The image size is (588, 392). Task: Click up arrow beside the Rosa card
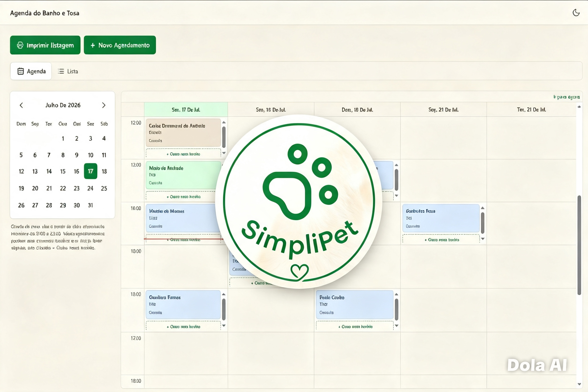483,208
